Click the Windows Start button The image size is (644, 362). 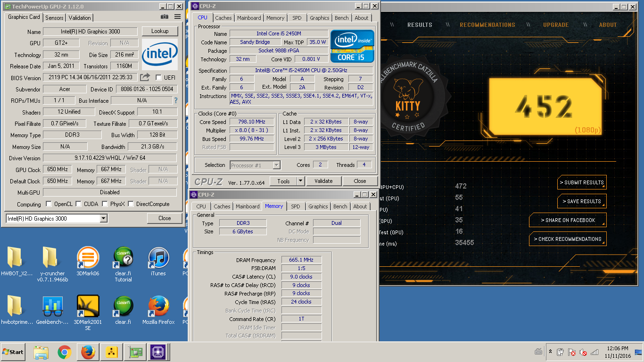[x=13, y=352]
